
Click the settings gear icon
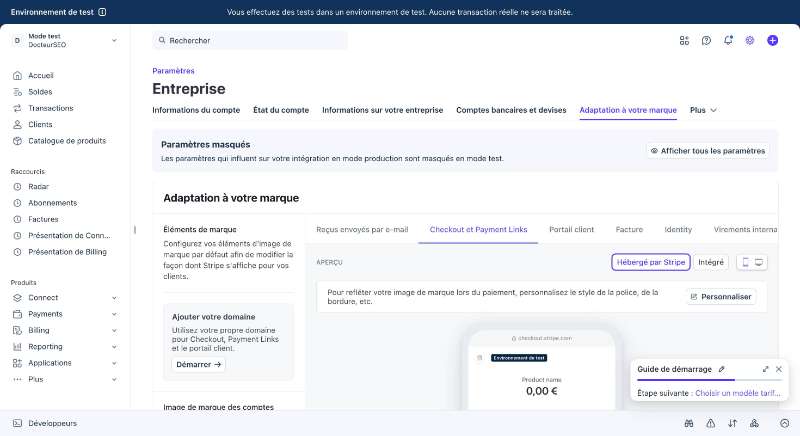pos(749,40)
